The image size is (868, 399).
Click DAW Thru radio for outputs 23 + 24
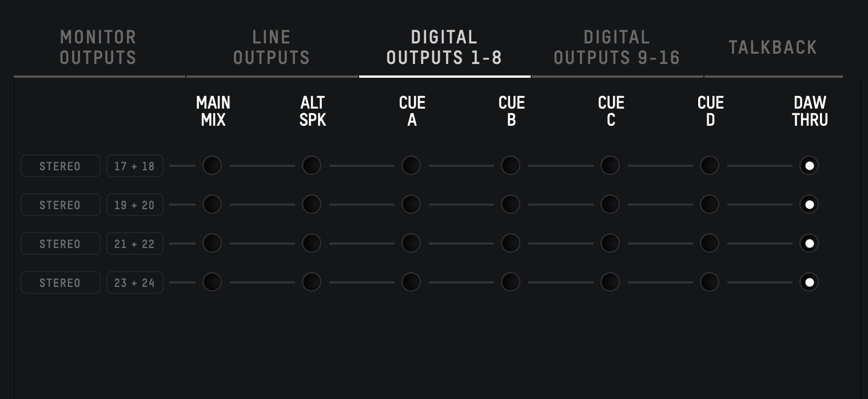click(x=809, y=282)
